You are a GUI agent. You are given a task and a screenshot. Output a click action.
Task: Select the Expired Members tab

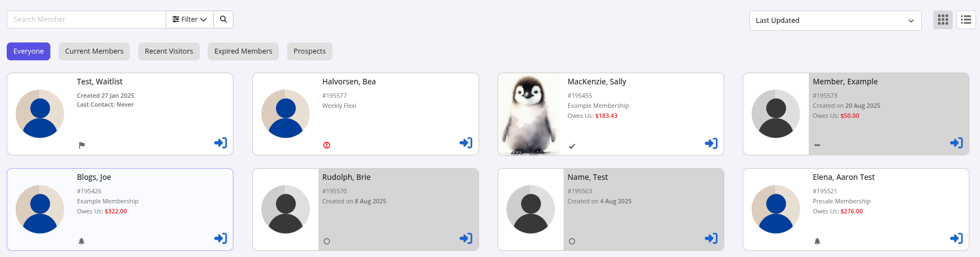pos(243,51)
